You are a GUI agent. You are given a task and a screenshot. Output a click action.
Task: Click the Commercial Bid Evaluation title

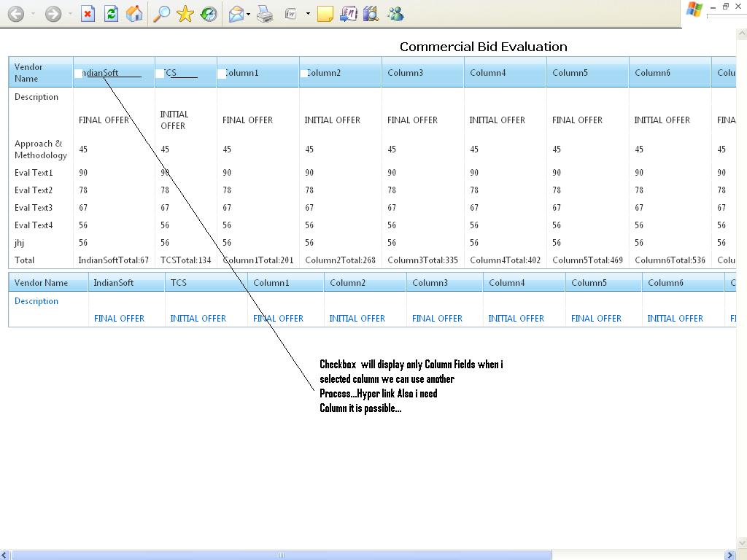[x=484, y=47]
